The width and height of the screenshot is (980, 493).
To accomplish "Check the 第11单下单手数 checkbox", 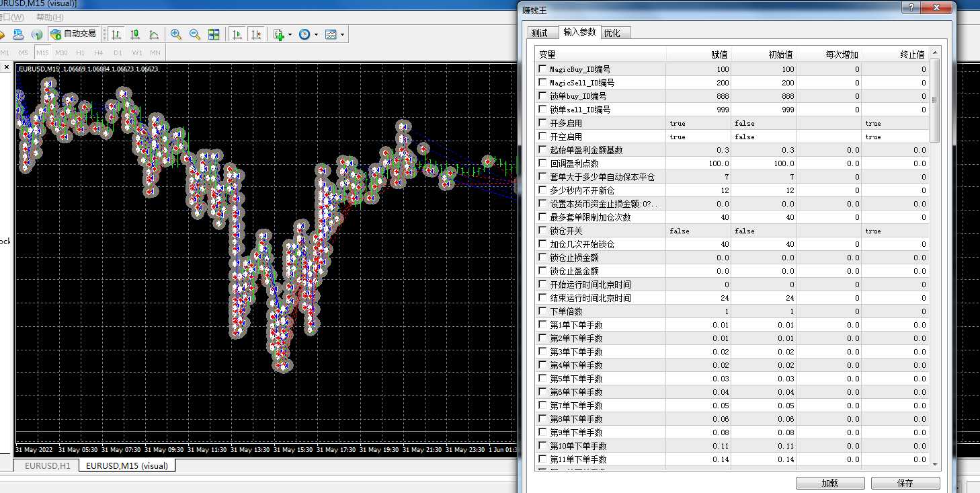I will tap(542, 459).
